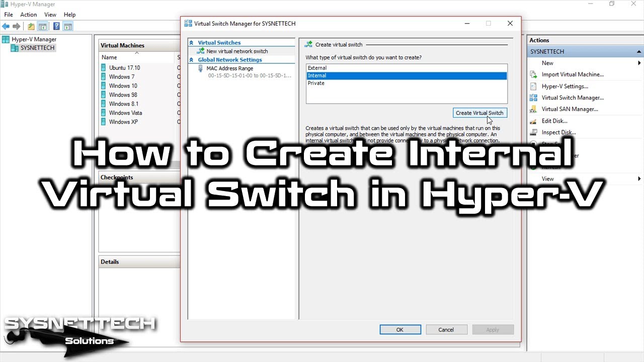Click the Create Virtual Switch button
This screenshot has width=644, height=362.
[479, 113]
